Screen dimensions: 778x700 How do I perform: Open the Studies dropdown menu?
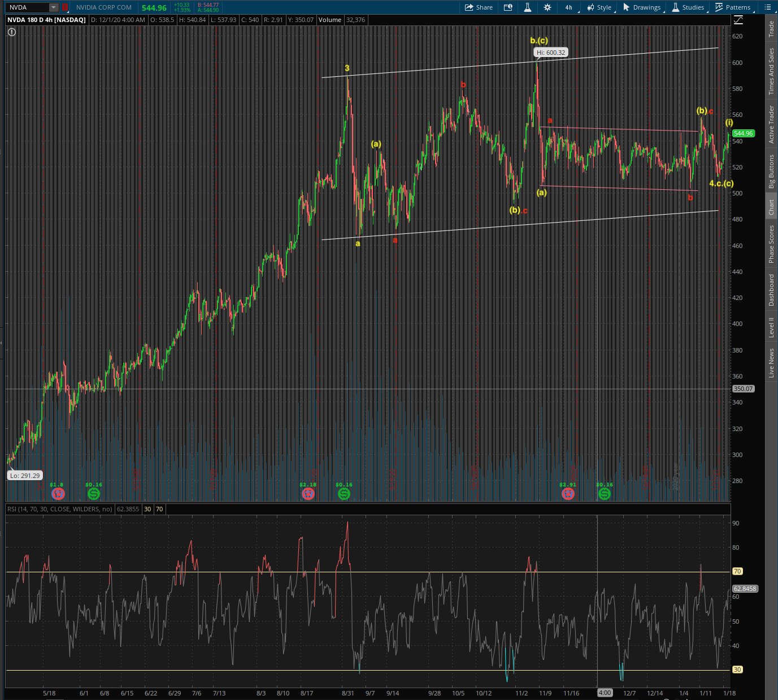click(688, 7)
